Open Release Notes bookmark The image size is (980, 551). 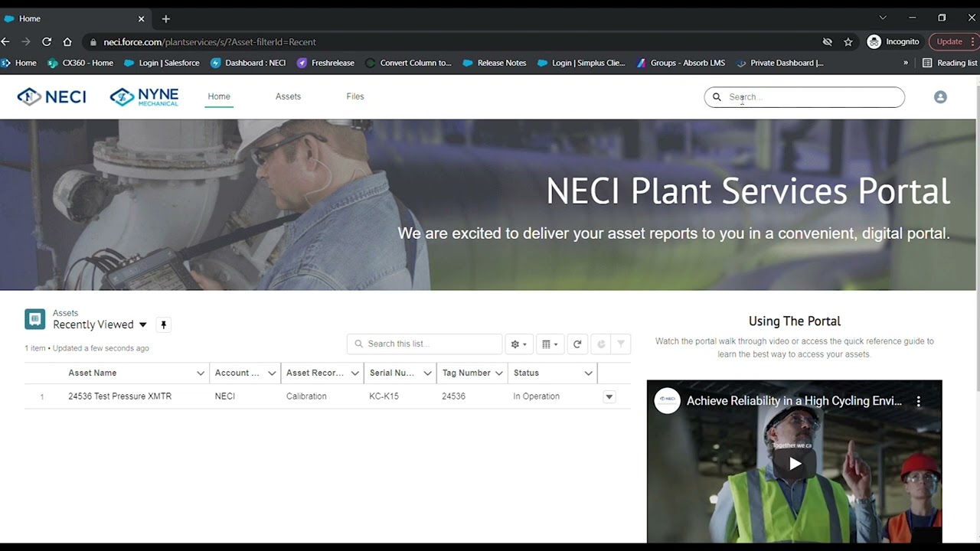[x=495, y=63]
